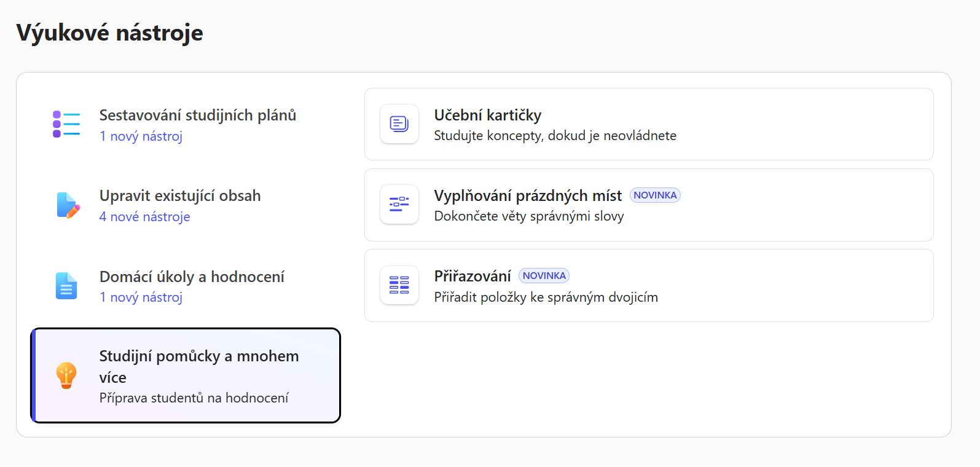The width and height of the screenshot is (980, 467).
Task: Open the Domácí úkoly a hodnocení category
Action: (192, 277)
